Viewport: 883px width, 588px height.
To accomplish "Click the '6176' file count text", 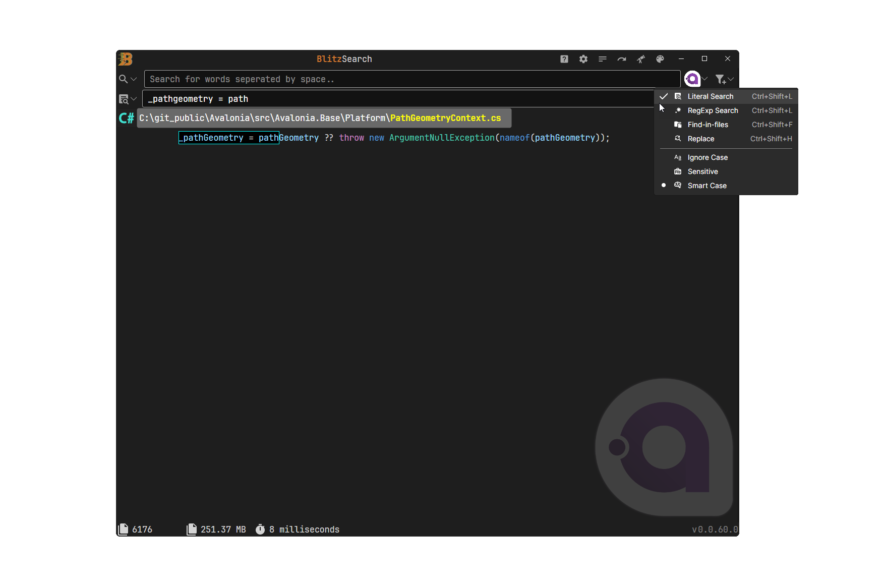I will [142, 530].
